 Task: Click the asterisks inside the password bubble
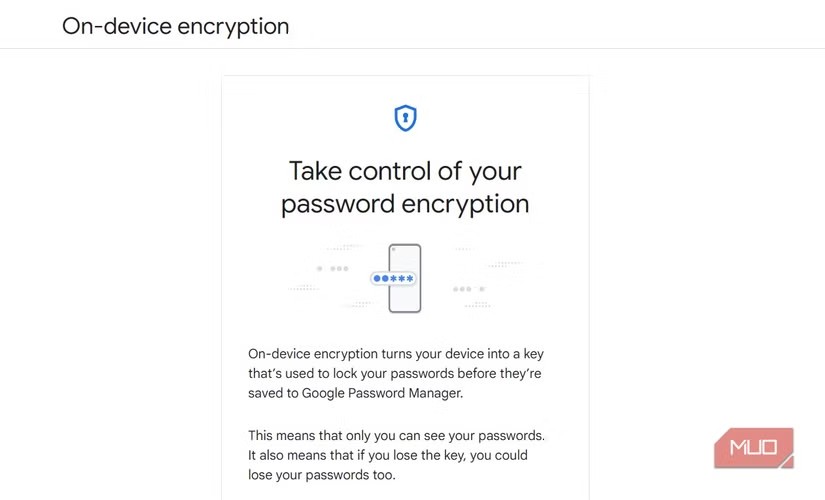pyautogui.click(x=400, y=279)
